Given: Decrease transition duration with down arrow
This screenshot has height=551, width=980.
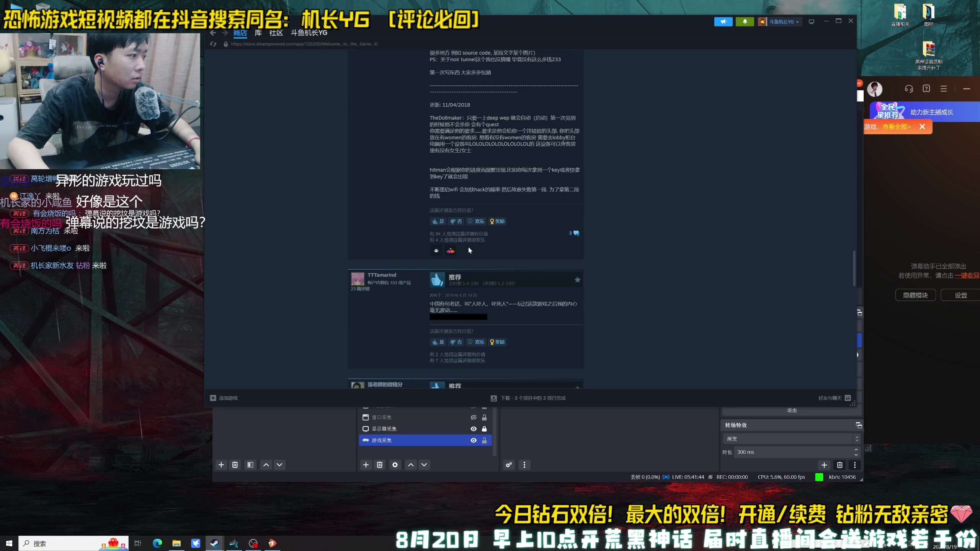Looking at the screenshot, I should coord(856,455).
